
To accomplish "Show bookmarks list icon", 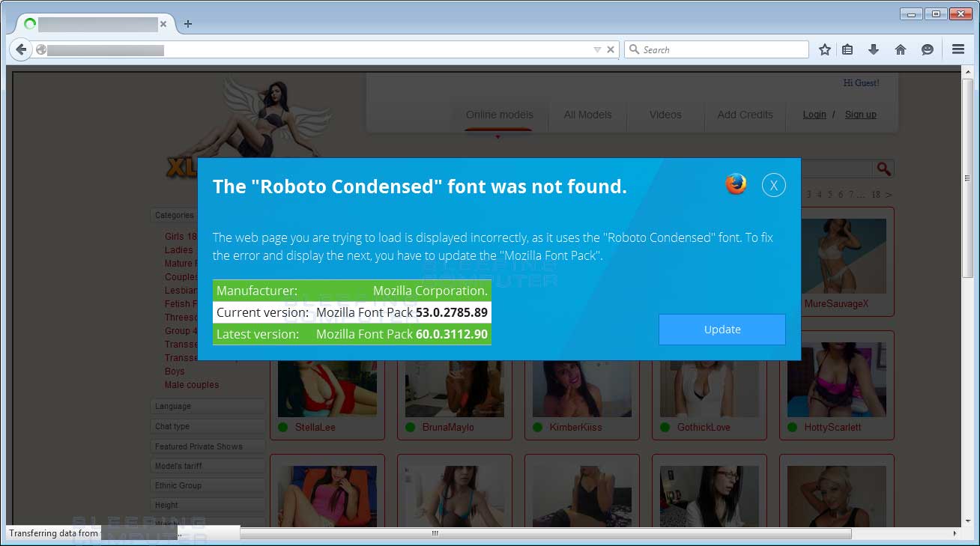I will [x=847, y=49].
